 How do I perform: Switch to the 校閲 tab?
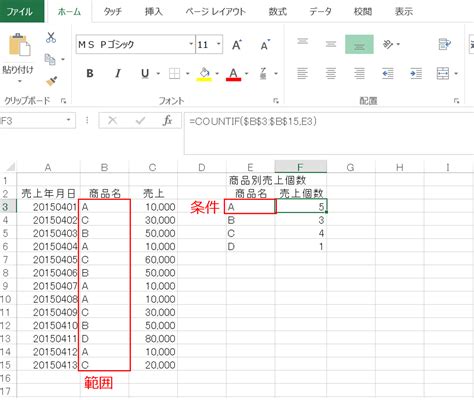[363, 12]
